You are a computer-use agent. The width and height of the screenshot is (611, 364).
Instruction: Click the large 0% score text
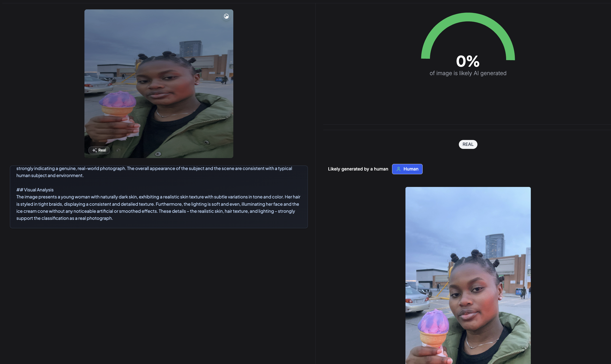(468, 61)
